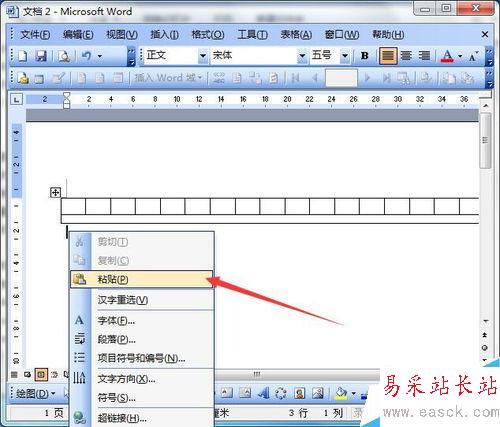Open Formatting toolbar options at right end
Viewport: 500px width, 427px height.
tap(489, 57)
